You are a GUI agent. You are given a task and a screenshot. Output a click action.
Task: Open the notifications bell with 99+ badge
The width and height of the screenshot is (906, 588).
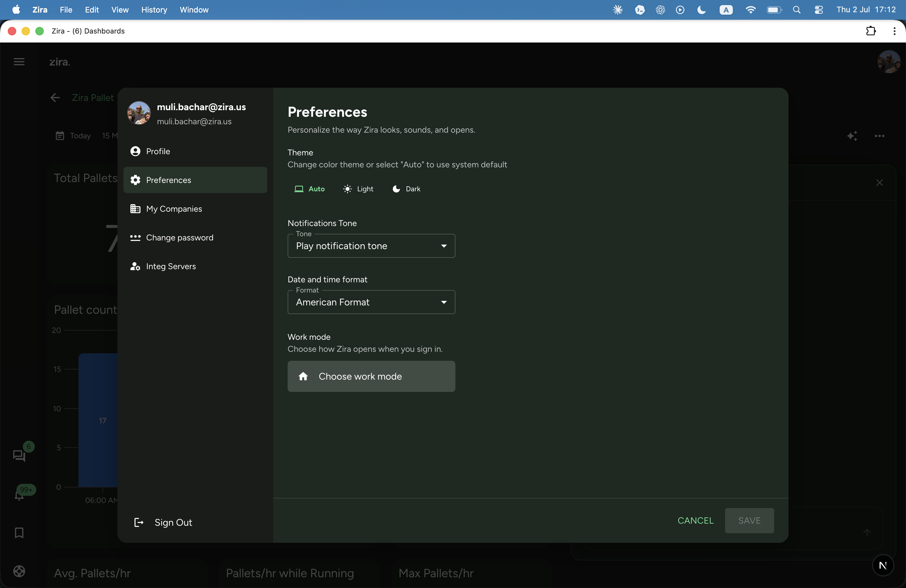click(19, 495)
